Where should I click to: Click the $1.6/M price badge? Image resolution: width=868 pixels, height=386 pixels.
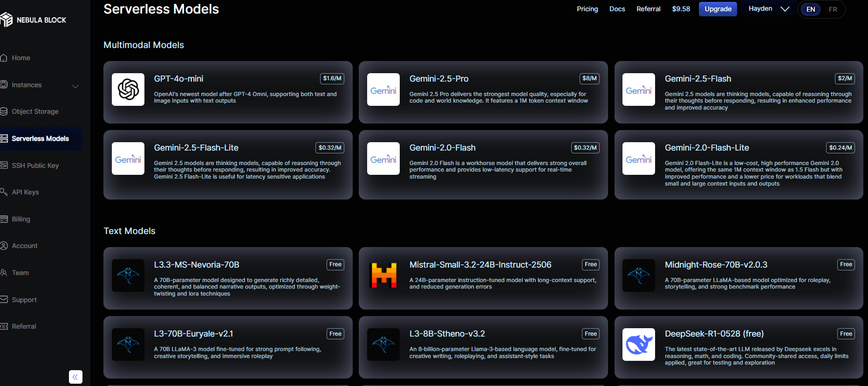[x=332, y=78]
